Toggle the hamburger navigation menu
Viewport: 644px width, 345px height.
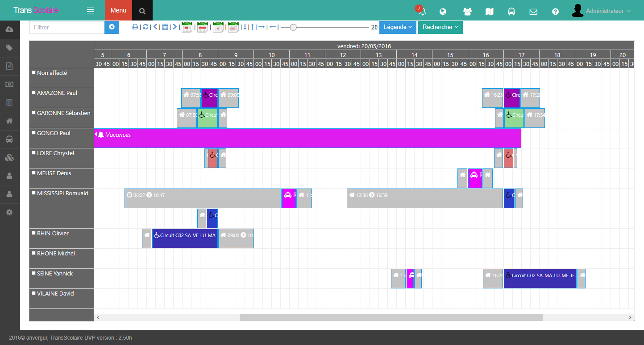click(x=91, y=11)
